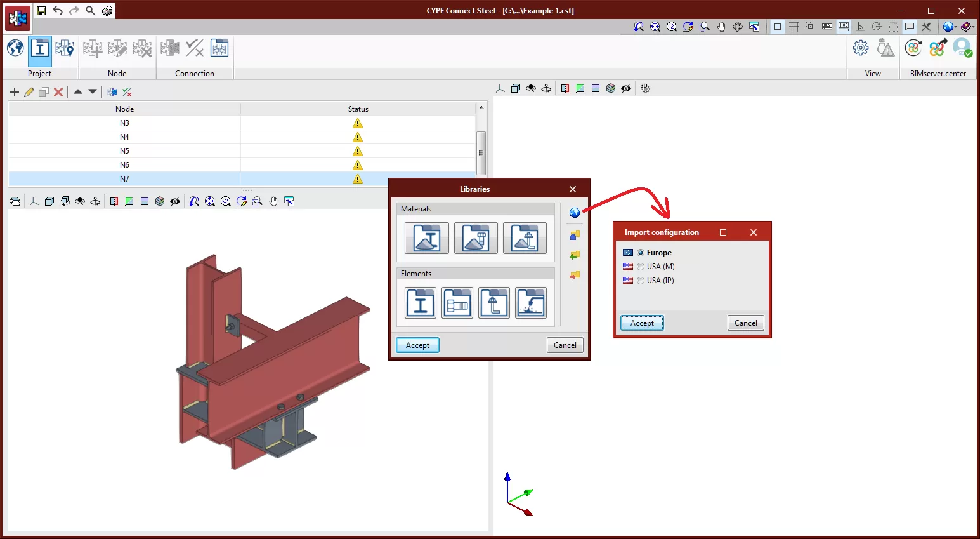This screenshot has width=980, height=539.
Task: Open the globe general data icon in Project
Action: pos(15,48)
